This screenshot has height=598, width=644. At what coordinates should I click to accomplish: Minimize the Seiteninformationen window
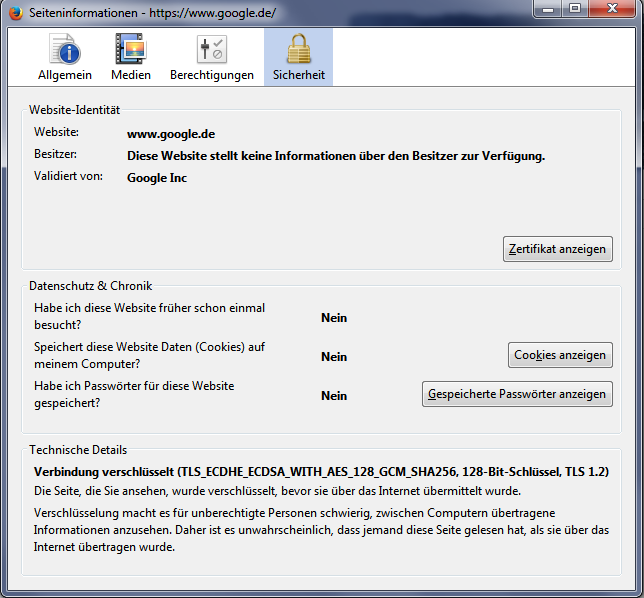click(x=547, y=9)
